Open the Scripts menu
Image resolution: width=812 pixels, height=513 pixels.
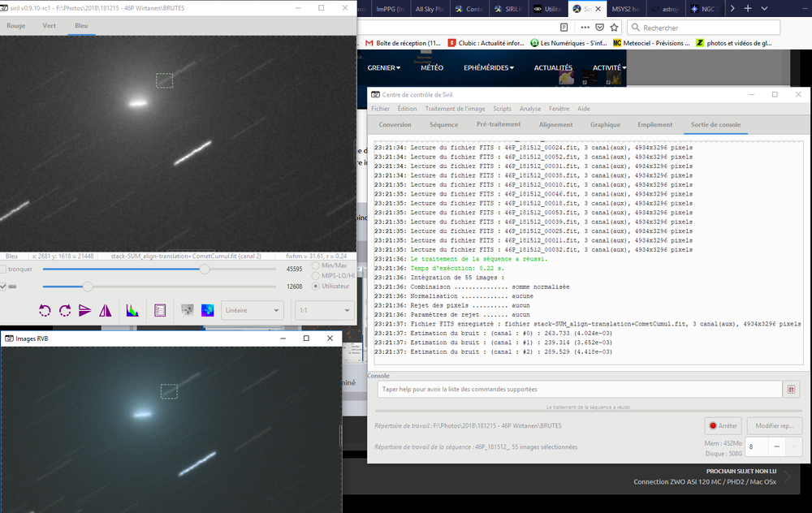pos(502,109)
